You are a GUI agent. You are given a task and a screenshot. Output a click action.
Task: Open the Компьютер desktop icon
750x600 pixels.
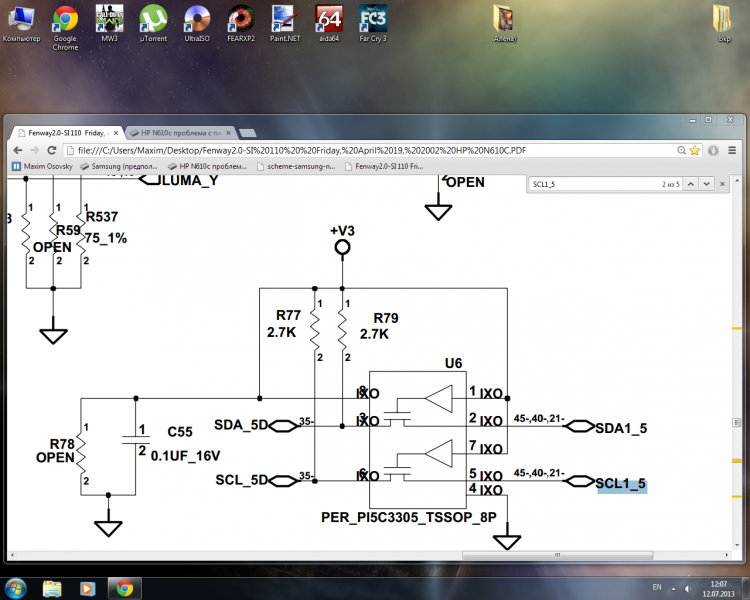pos(22,25)
